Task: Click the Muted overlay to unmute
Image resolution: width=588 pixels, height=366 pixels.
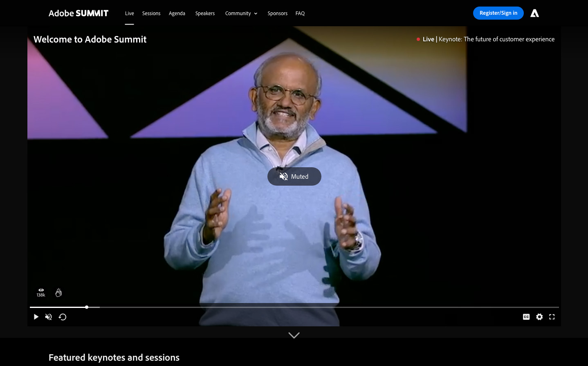Action: coord(294,176)
